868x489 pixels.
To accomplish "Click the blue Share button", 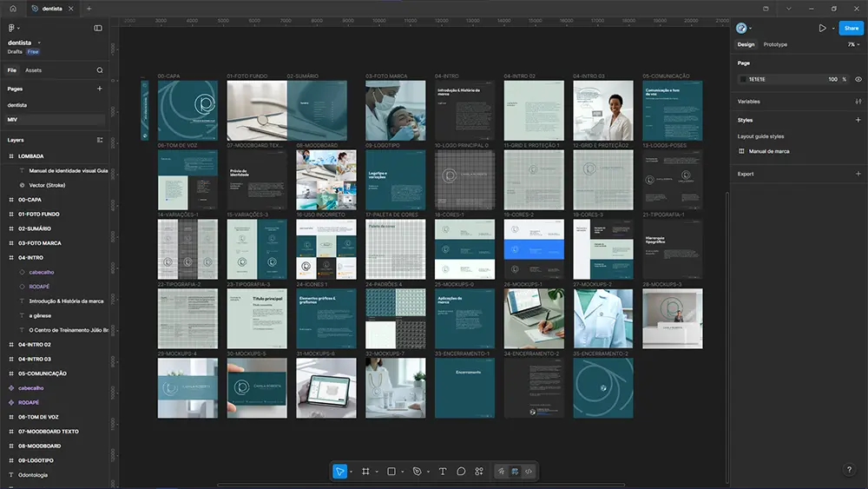I will coord(851,28).
